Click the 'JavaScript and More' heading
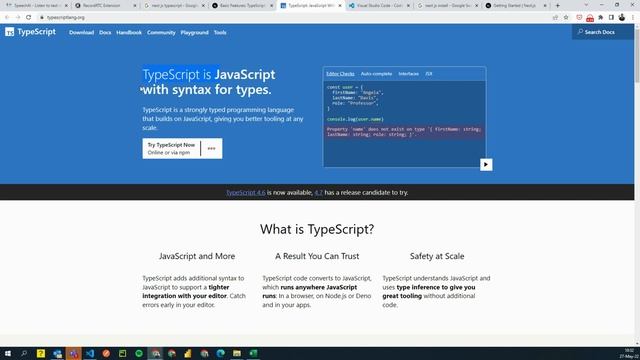 (197, 256)
